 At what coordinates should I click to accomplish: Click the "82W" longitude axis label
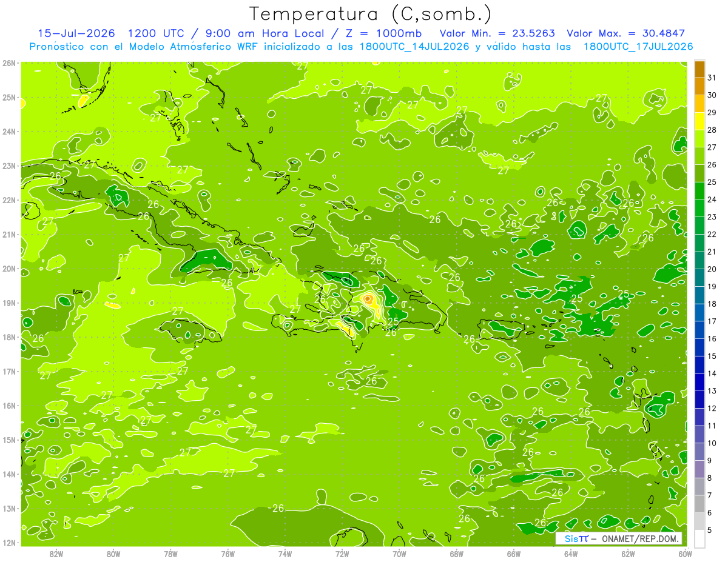click(56, 554)
